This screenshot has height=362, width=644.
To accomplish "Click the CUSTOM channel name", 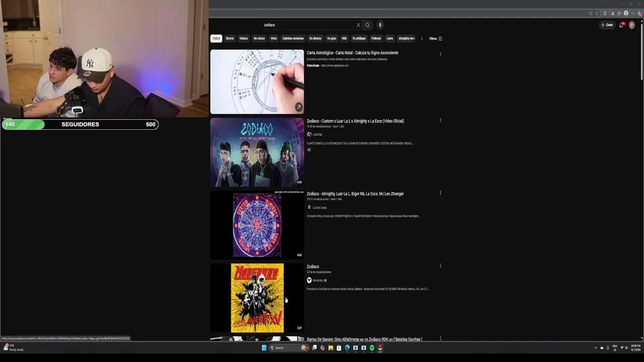I will pyautogui.click(x=317, y=135).
